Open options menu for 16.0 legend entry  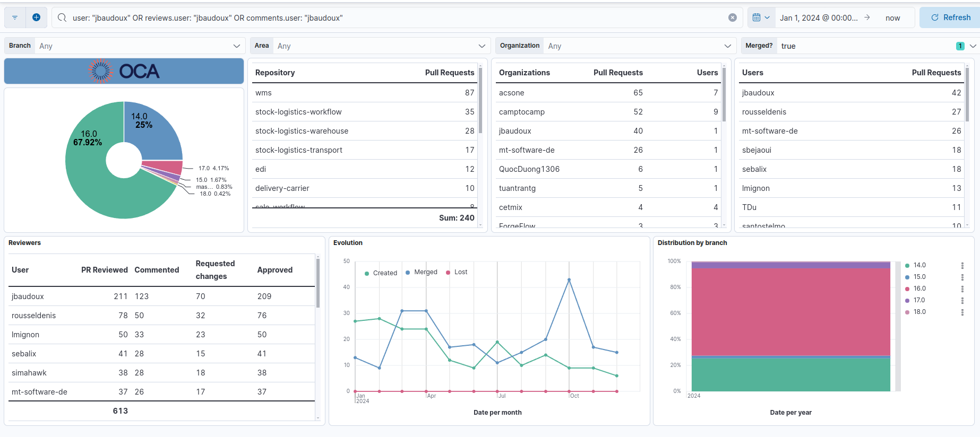(x=962, y=289)
